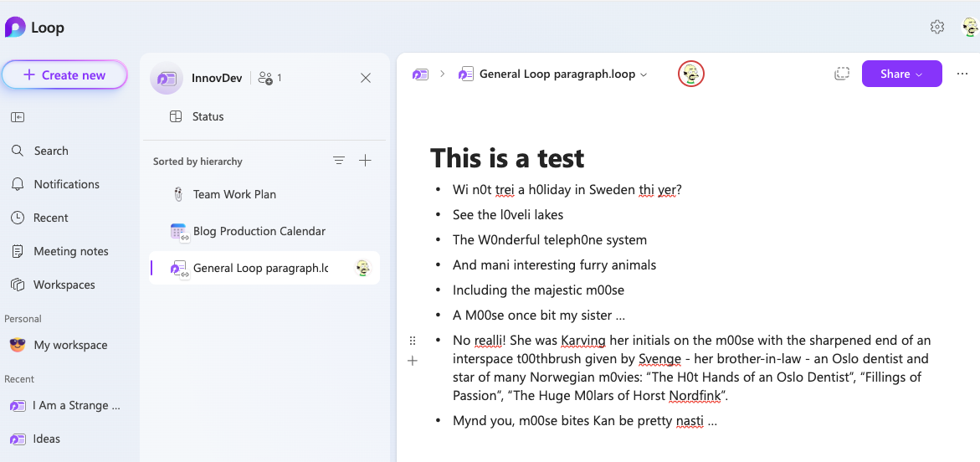This screenshot has width=980, height=462.
Task: Click the copy as Loop component icon
Action: pos(842,74)
